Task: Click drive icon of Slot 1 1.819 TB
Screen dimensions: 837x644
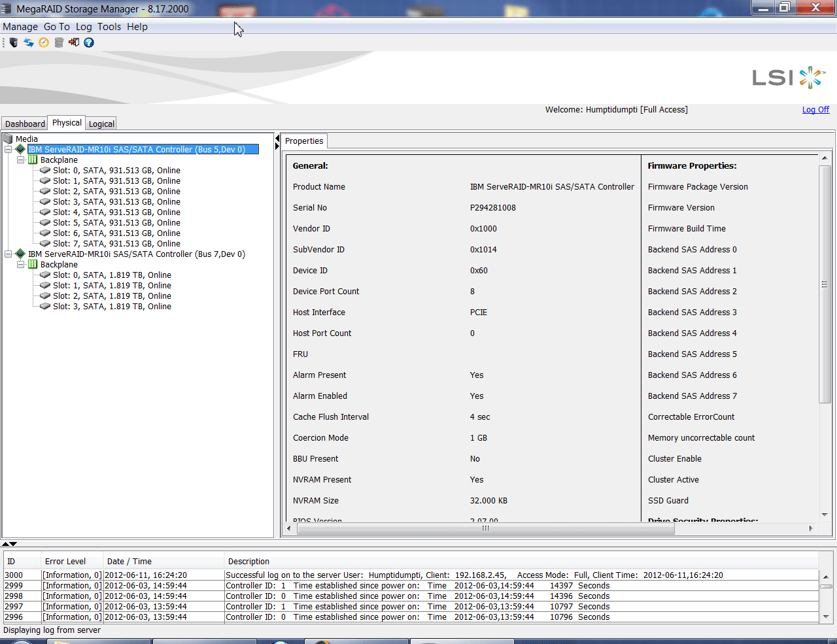Action: pos(45,285)
